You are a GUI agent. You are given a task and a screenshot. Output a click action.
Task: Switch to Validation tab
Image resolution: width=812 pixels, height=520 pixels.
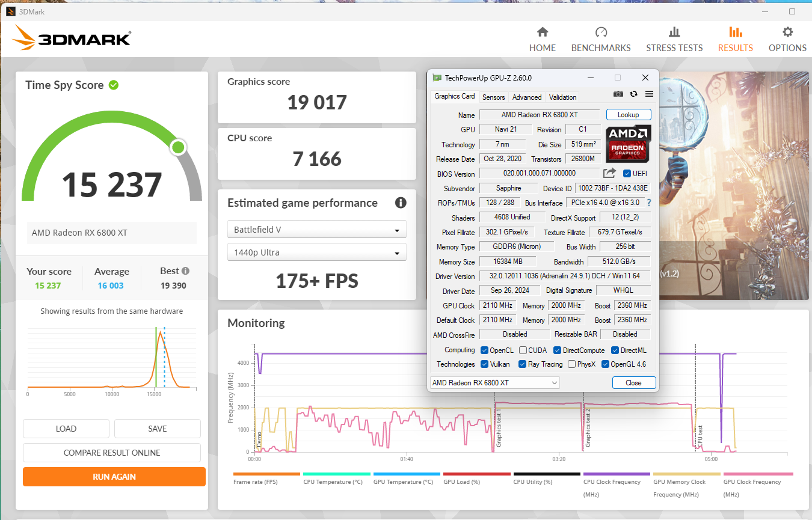[x=563, y=97]
